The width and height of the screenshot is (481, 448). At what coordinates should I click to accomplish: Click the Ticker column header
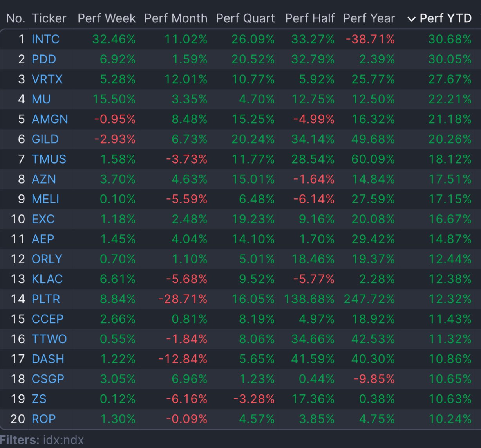[x=49, y=18]
